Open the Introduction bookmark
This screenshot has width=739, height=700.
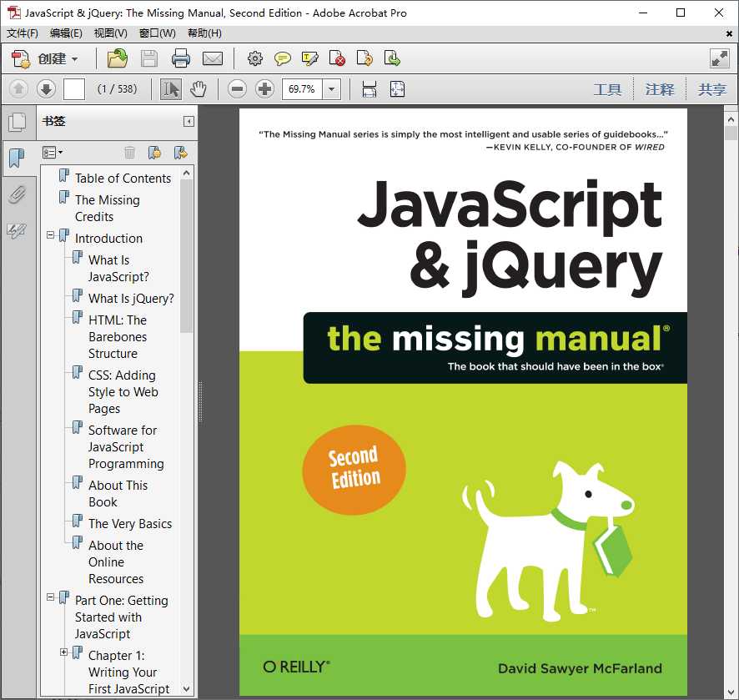(x=108, y=239)
